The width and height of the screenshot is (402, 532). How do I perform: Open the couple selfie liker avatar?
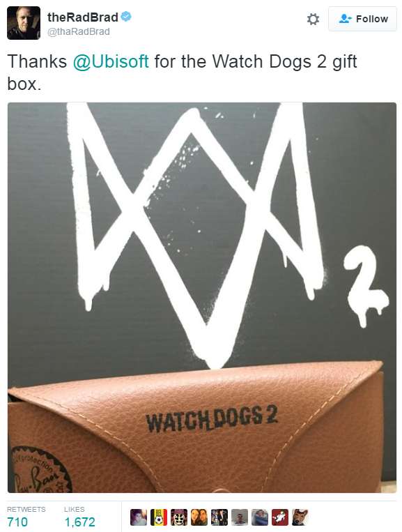coord(199,517)
